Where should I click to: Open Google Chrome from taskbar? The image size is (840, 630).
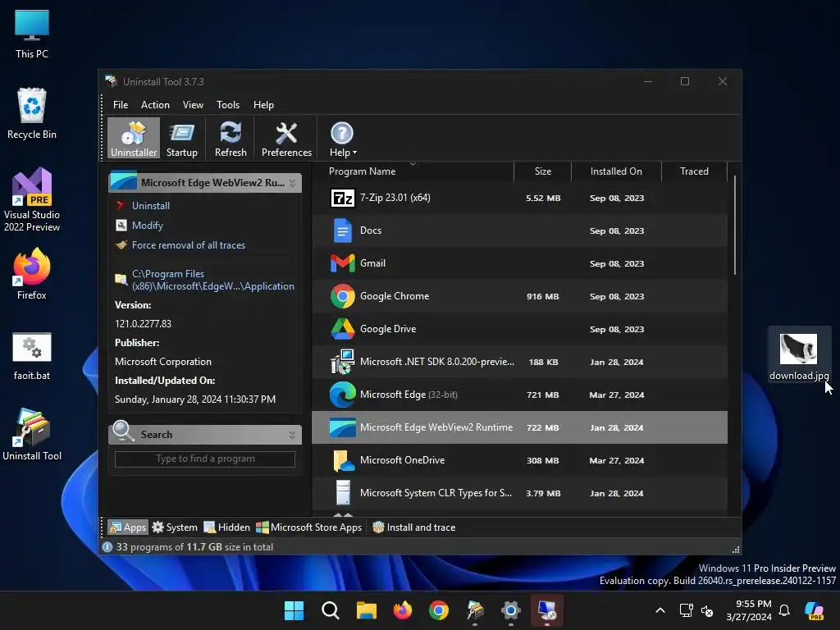[x=439, y=610]
